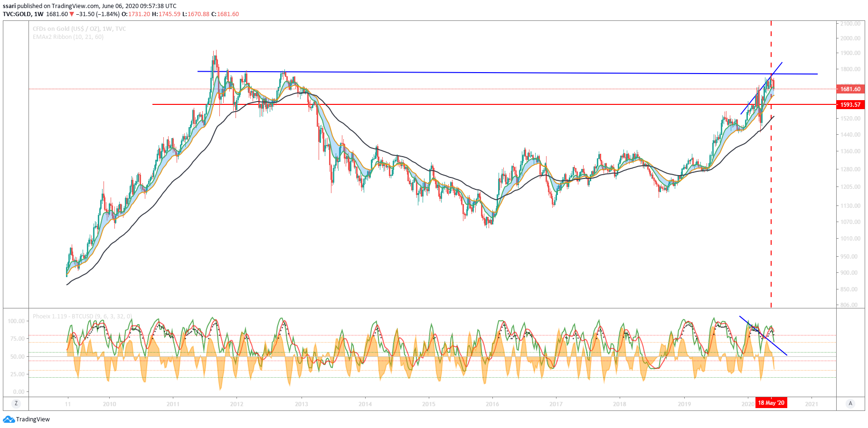Click the 2010 year label on time axis
Viewport: 868px width, 428px height.
click(x=109, y=404)
